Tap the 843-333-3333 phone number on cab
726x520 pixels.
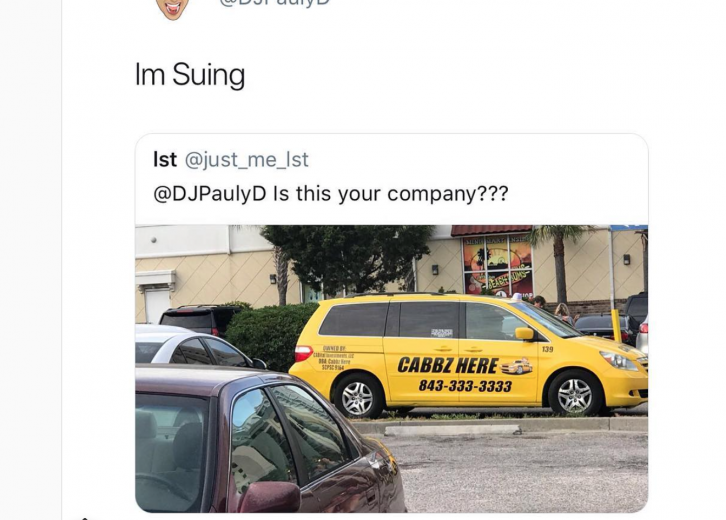pyautogui.click(x=465, y=386)
